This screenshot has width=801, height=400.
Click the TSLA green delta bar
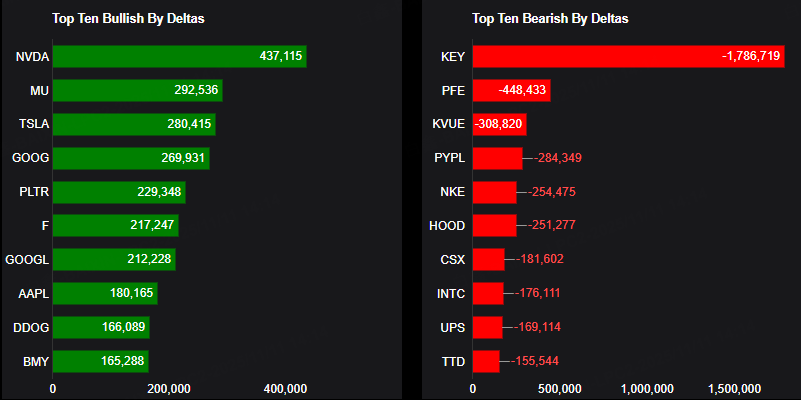pyautogui.click(x=133, y=125)
